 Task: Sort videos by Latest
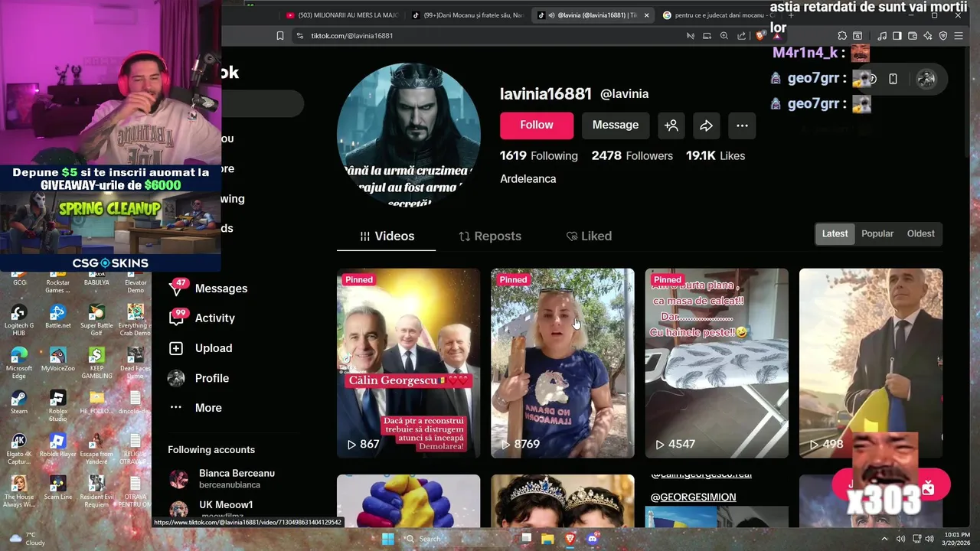coord(835,233)
